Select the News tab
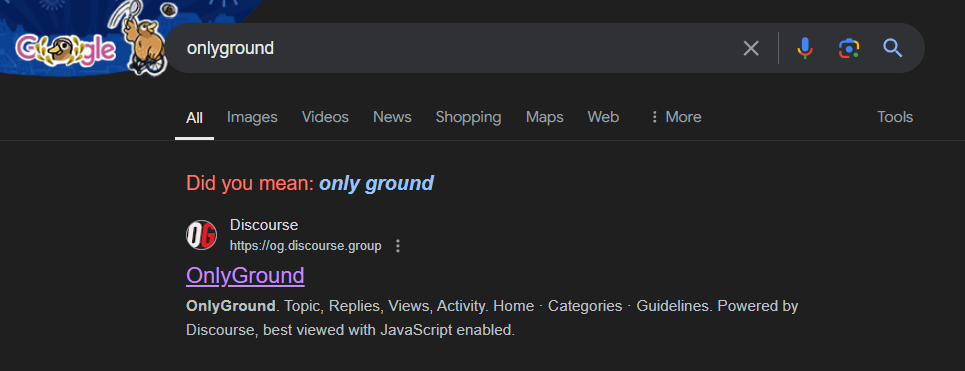Image resolution: width=965 pixels, height=371 pixels. pos(392,117)
